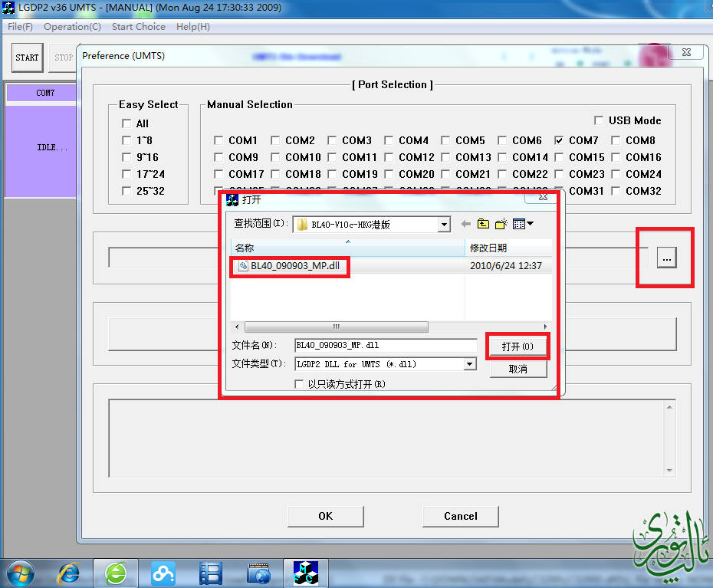This screenshot has width=713, height=588.
Task: Expand the look-in folder dropdown
Action: (x=444, y=224)
